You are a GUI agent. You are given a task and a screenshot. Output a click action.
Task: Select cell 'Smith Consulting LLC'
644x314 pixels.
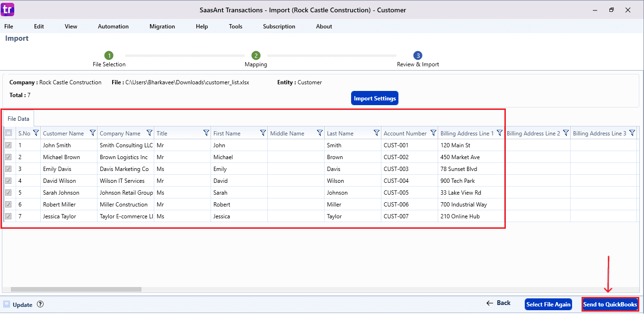126,145
